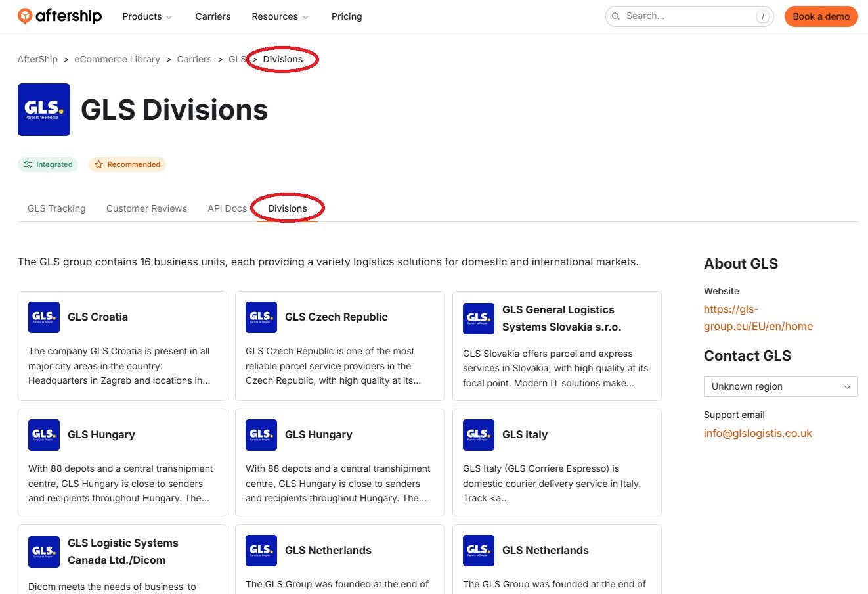
Task: Click the large GLS logo beside page title
Action: [x=44, y=110]
